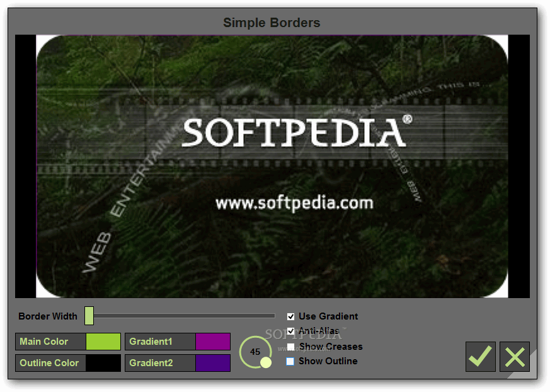The image size is (550, 392).
Task: Confirm with the green checkmark button
Action: point(480,357)
